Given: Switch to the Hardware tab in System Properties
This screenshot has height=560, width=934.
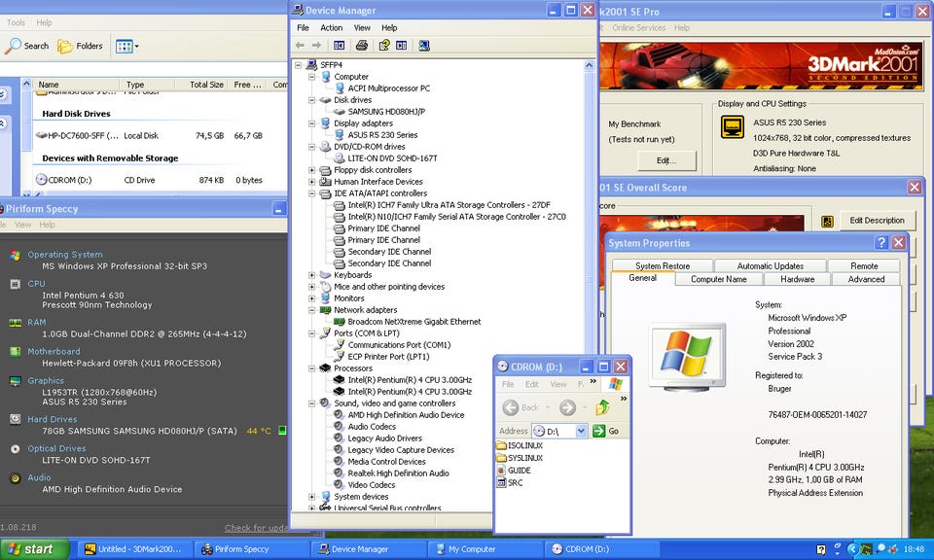Looking at the screenshot, I should [798, 279].
